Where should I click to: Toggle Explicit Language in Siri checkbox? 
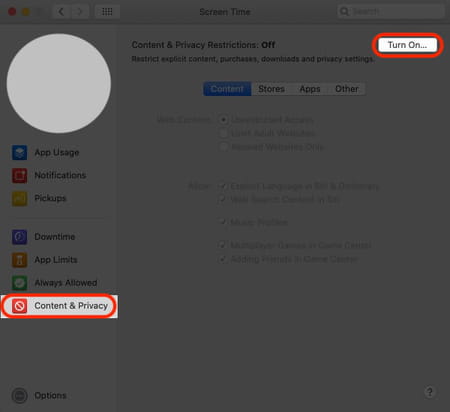pyautogui.click(x=222, y=186)
